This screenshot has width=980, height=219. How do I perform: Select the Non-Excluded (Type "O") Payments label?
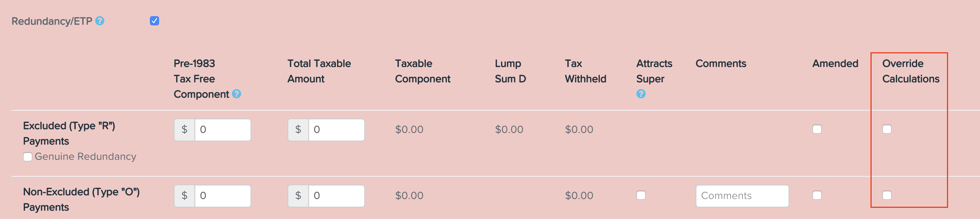(x=81, y=199)
